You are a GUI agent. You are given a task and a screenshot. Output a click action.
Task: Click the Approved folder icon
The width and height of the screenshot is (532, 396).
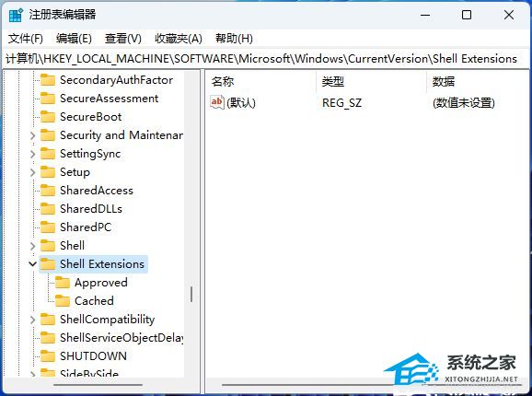[63, 283]
